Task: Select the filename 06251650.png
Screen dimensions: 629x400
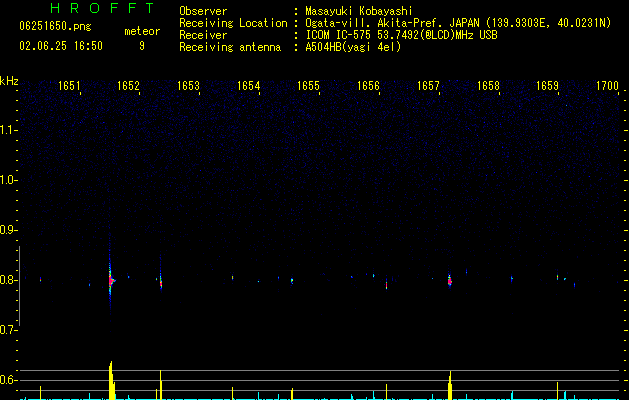Action: point(55,26)
